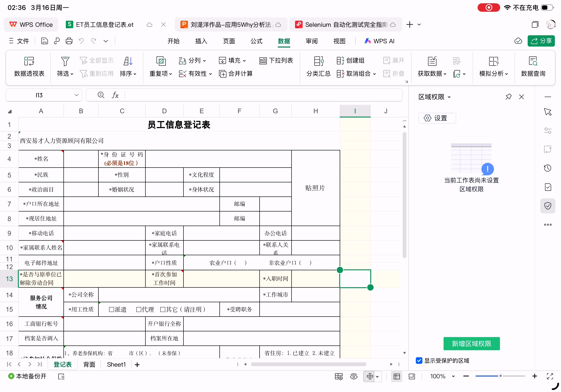Pin the 区域权限 side panel
Viewport: 561px width, 392px height.
pos(508,97)
